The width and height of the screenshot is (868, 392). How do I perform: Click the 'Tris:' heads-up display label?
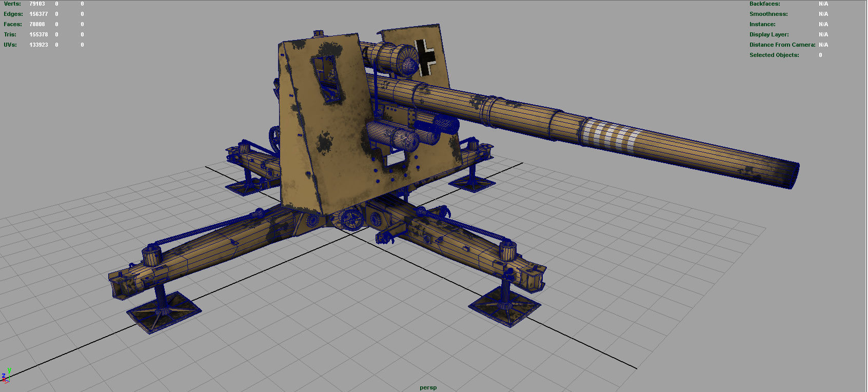click(10, 34)
